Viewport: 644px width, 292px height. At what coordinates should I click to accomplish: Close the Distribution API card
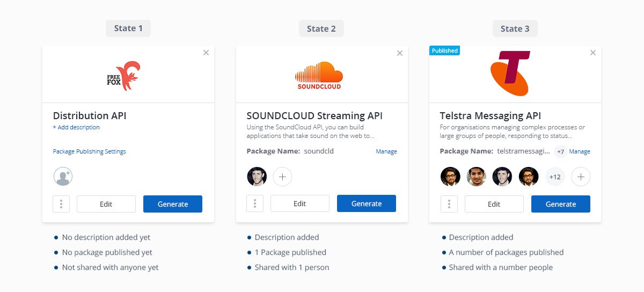(x=206, y=53)
